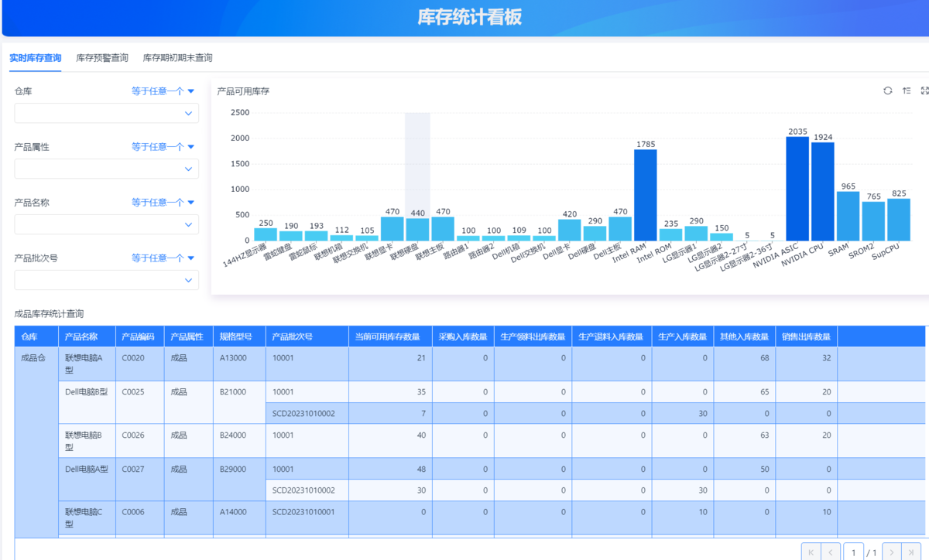Click the 当前可用库存数量 column header
The width and height of the screenshot is (929, 560).
387,336
